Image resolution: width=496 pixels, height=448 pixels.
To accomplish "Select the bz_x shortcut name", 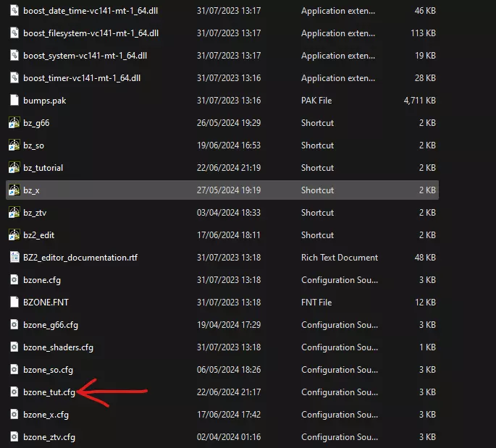I will pyautogui.click(x=31, y=190).
